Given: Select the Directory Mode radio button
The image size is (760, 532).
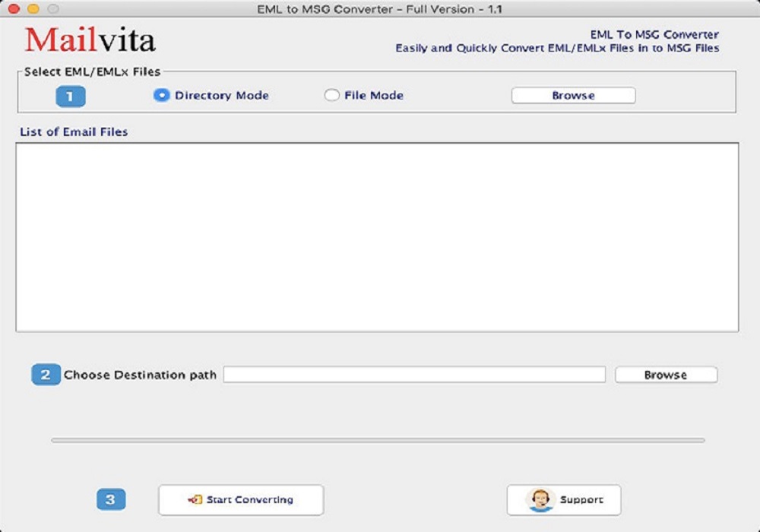Looking at the screenshot, I should (161, 96).
